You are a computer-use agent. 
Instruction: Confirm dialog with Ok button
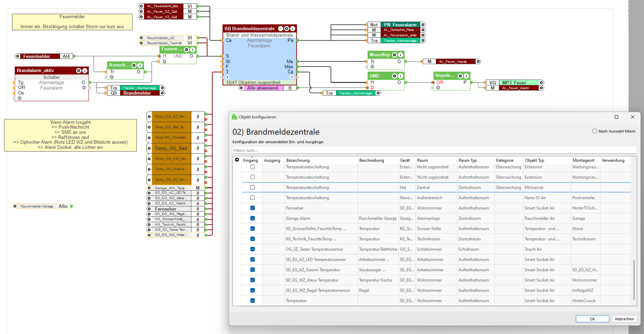[592, 319]
